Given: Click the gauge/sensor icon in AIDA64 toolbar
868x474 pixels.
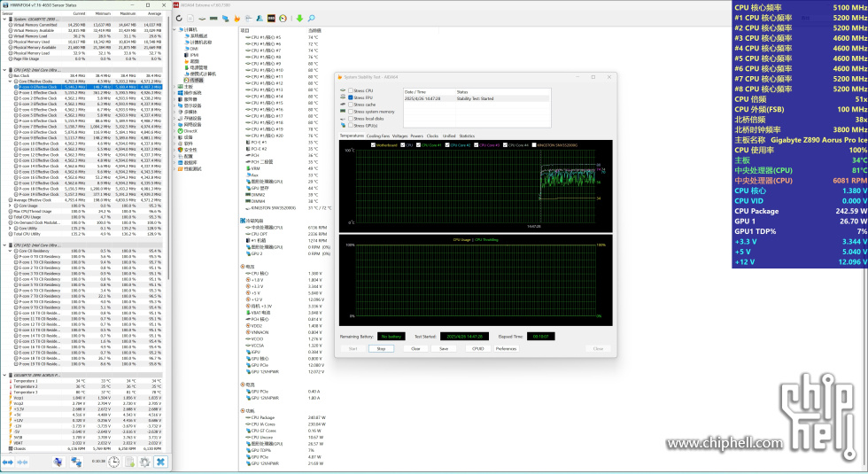Looking at the screenshot, I should (x=283, y=19).
